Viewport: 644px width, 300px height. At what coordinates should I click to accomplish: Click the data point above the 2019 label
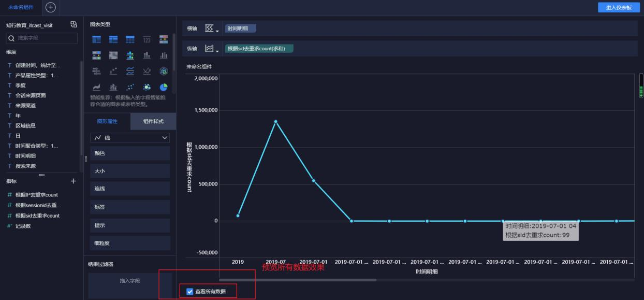coord(238,216)
